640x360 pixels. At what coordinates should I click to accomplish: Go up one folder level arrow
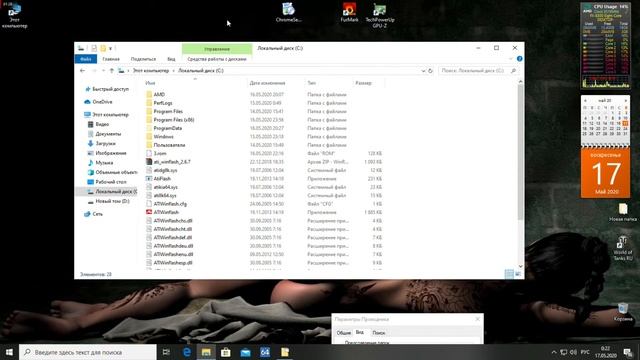click(x=111, y=71)
